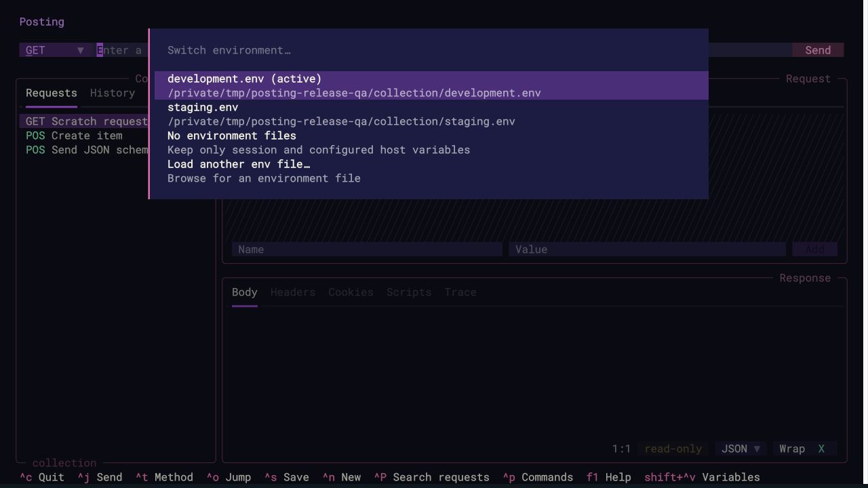Screen dimensions: 868x488
Task: Click the read-only status label
Action: click(x=673, y=449)
